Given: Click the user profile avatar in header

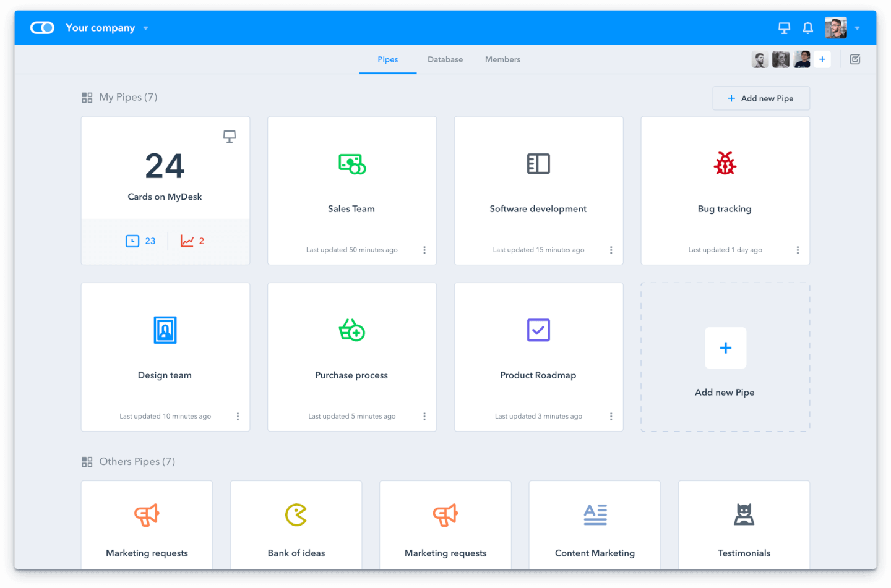Looking at the screenshot, I should pos(835,28).
